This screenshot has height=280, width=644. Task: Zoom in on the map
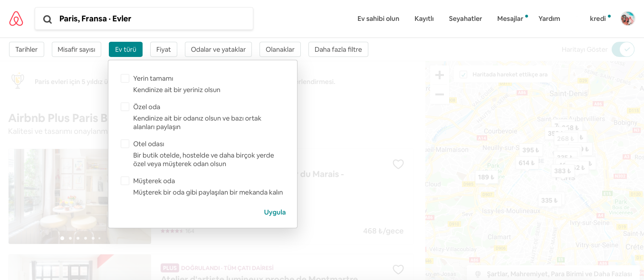440,75
